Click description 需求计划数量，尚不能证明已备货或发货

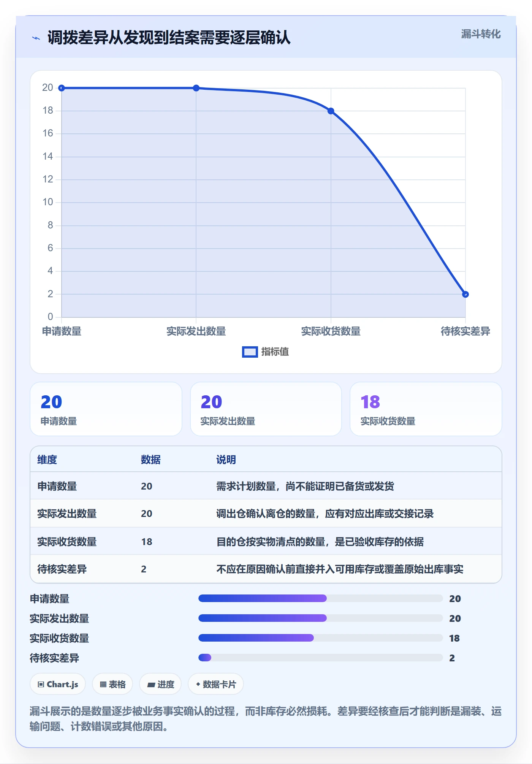tap(305, 486)
